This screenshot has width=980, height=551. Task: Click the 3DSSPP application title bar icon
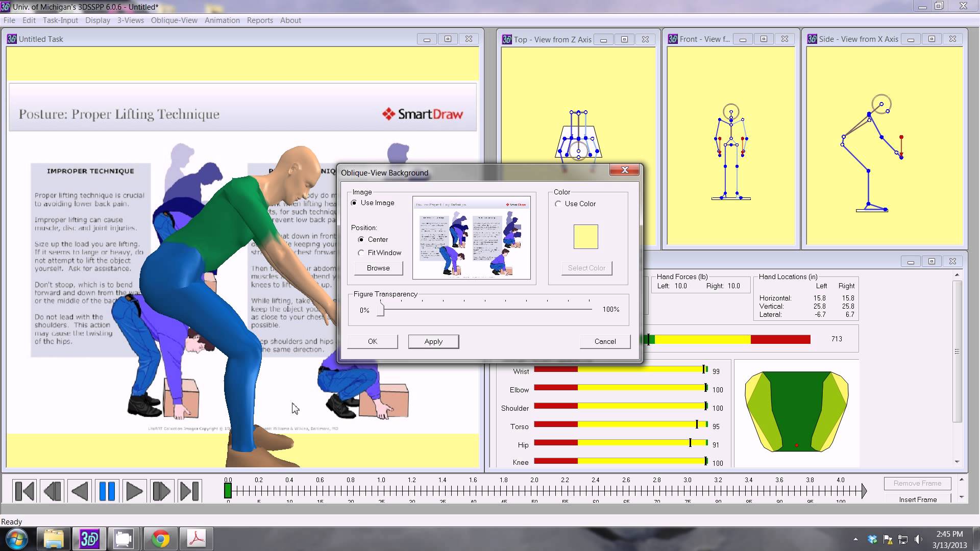point(5,7)
